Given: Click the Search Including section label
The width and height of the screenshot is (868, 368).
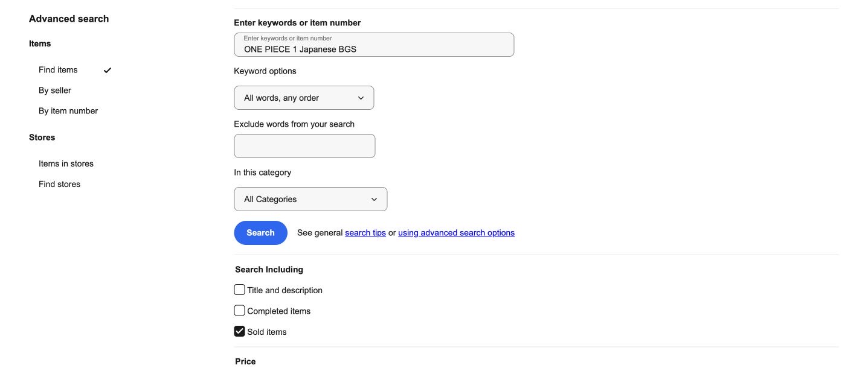Looking at the screenshot, I should click(269, 270).
